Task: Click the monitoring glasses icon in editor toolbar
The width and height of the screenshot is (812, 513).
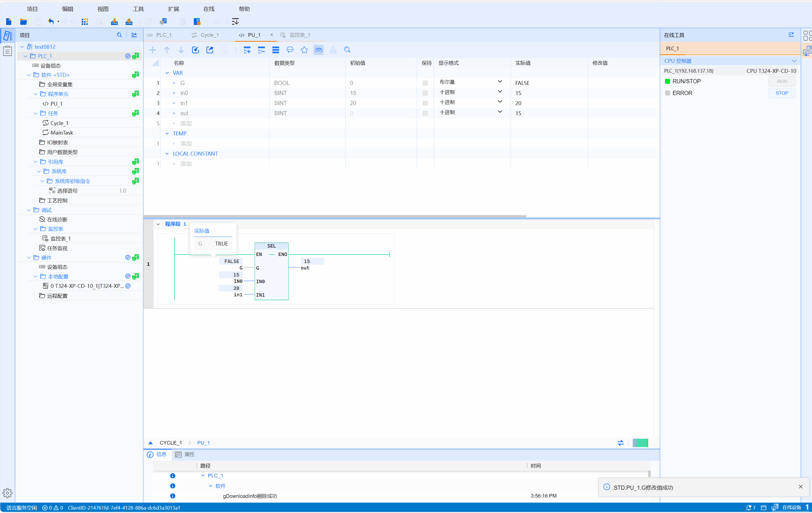Action: [318, 50]
